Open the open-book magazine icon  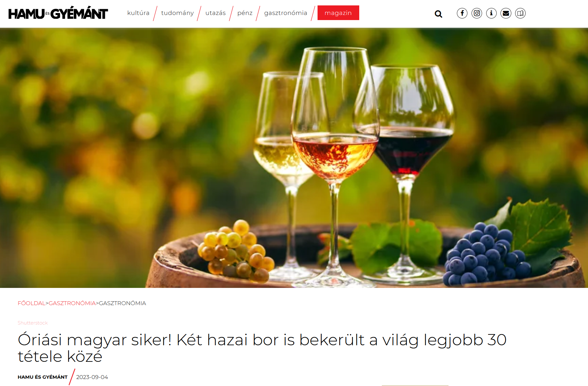coord(520,13)
